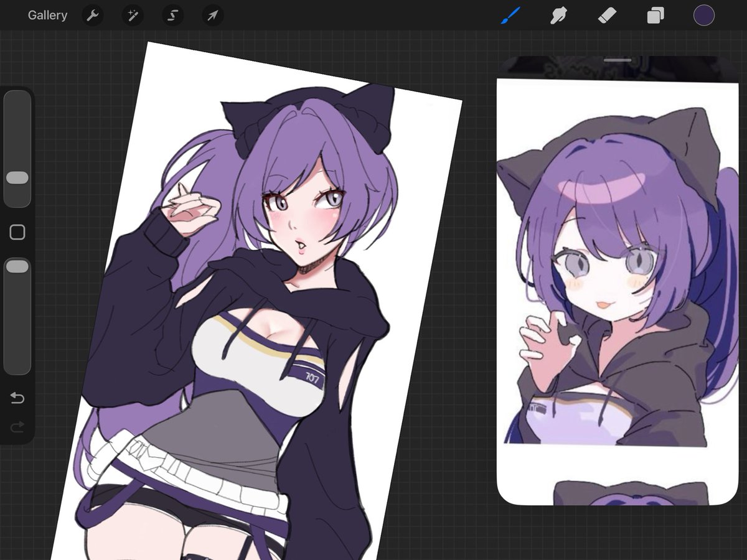Open the Layers panel
The image size is (747, 560).
(655, 16)
